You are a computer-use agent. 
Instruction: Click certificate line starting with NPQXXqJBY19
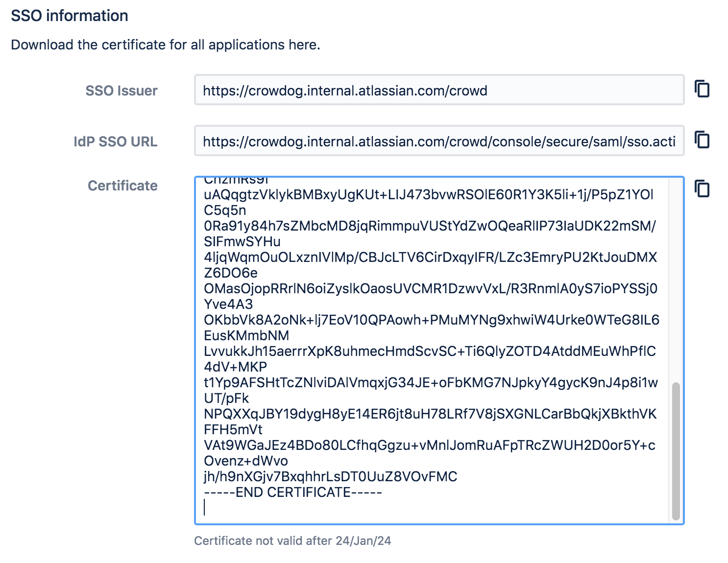coord(430,414)
